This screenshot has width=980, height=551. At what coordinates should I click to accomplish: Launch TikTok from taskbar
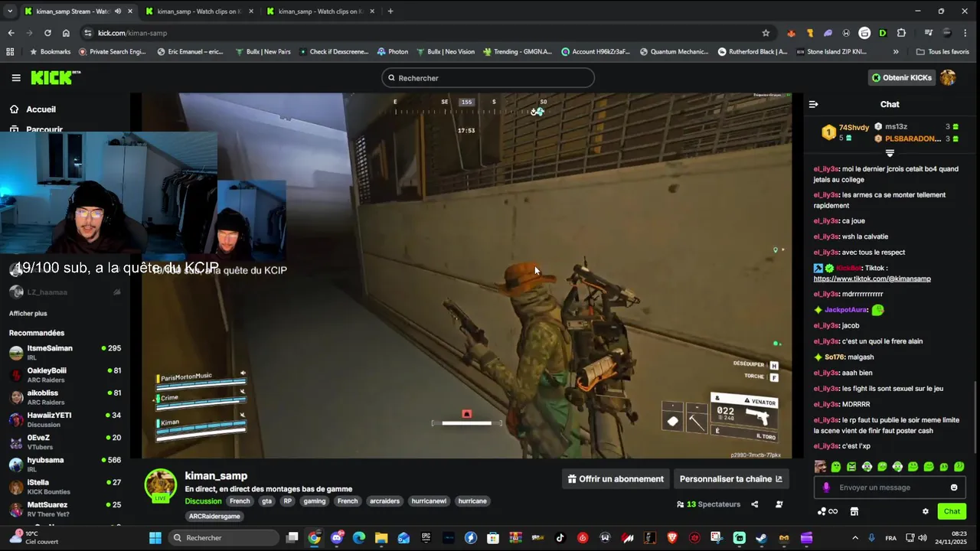560,538
